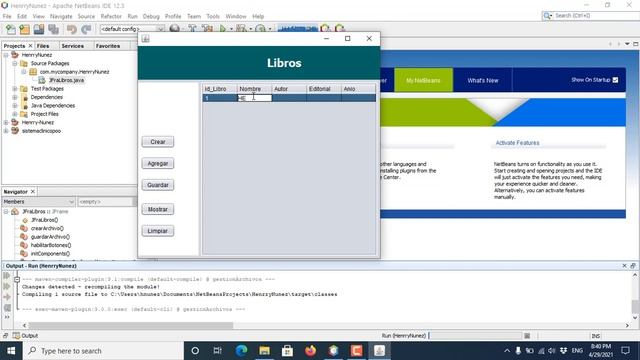
Task: Click the Output panel horizontal scrollbar
Action: (x=131, y=325)
